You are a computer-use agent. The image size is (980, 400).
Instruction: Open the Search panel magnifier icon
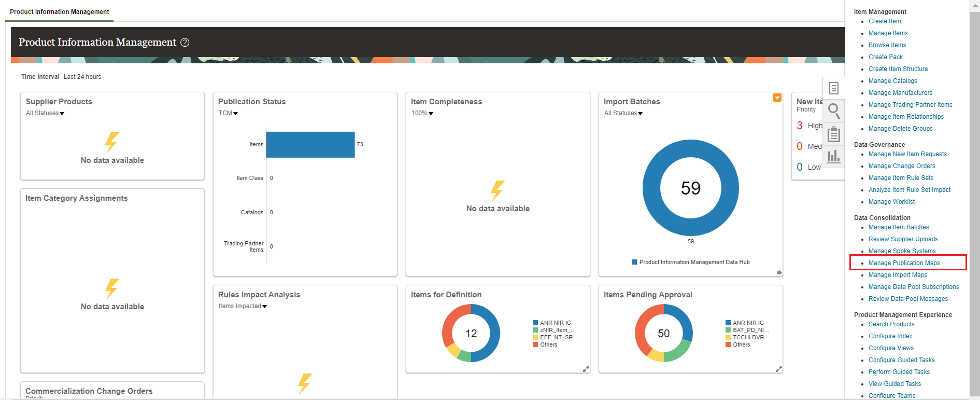pyautogui.click(x=833, y=111)
